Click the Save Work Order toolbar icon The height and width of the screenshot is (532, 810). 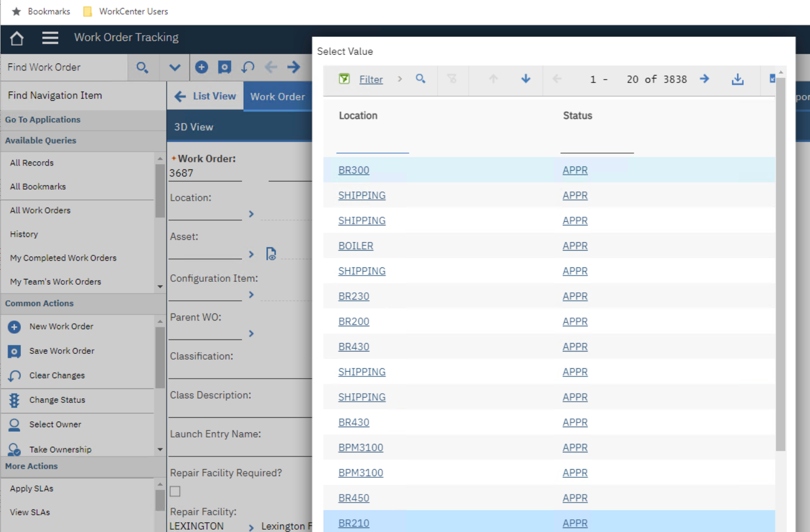(224, 67)
